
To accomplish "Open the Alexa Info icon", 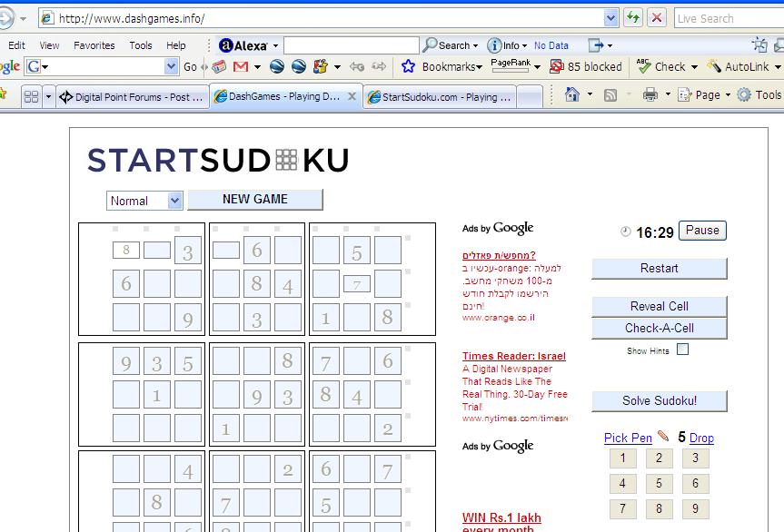I will tap(494, 45).
